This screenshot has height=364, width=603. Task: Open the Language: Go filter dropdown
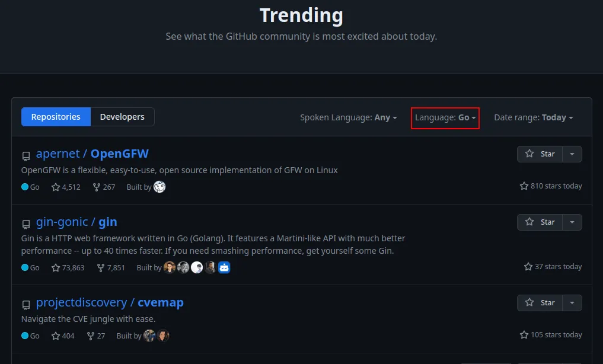point(445,117)
